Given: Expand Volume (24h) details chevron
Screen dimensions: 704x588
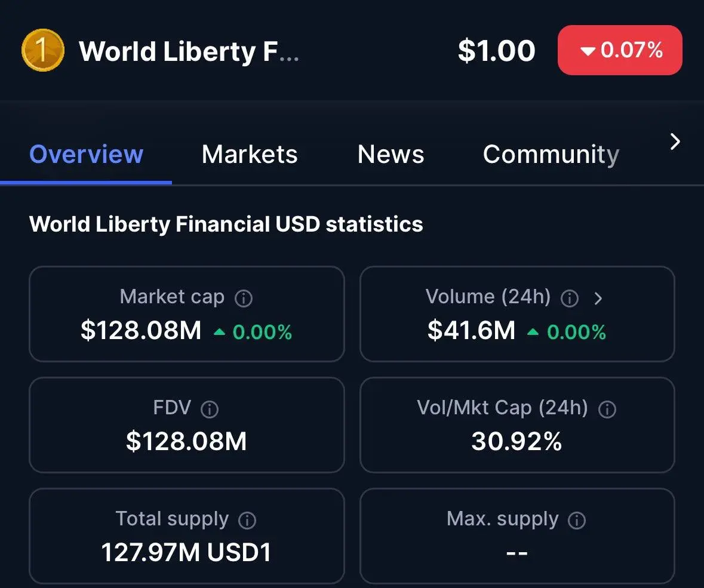Looking at the screenshot, I should pos(598,298).
